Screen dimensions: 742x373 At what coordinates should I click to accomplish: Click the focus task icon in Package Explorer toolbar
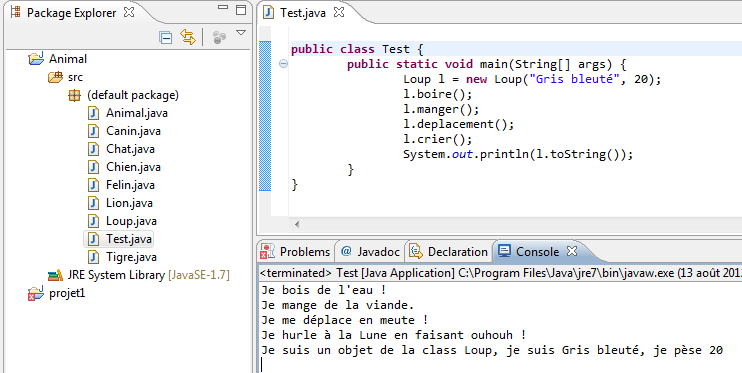click(x=219, y=37)
